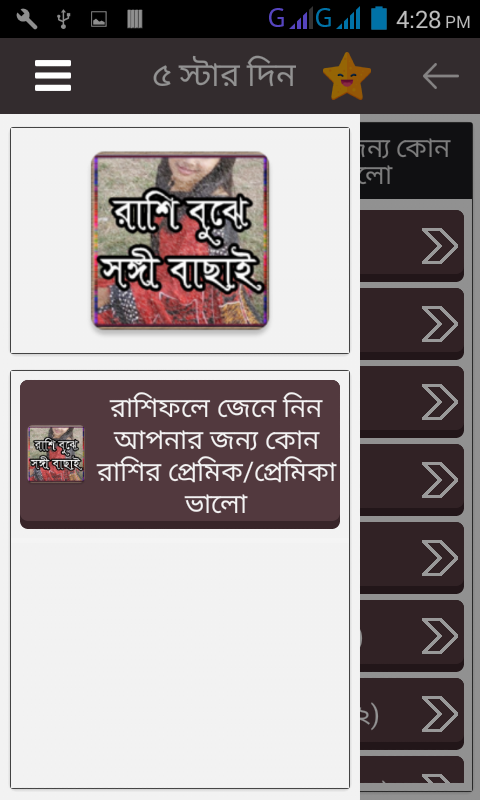Viewport: 480px width, 800px height.
Task: Tap the small app thumbnail in drawer item
Action: [x=56, y=454]
